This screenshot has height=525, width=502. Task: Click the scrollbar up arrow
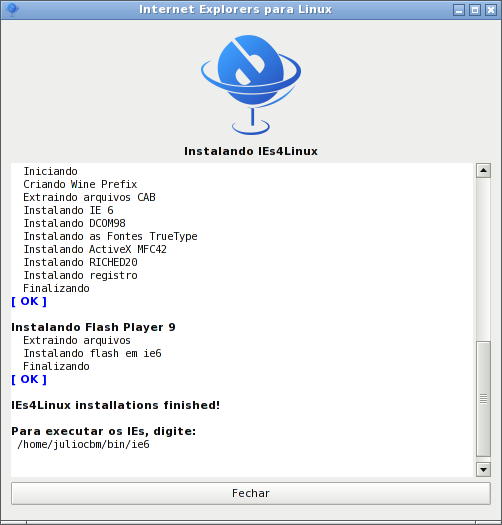pos(483,170)
